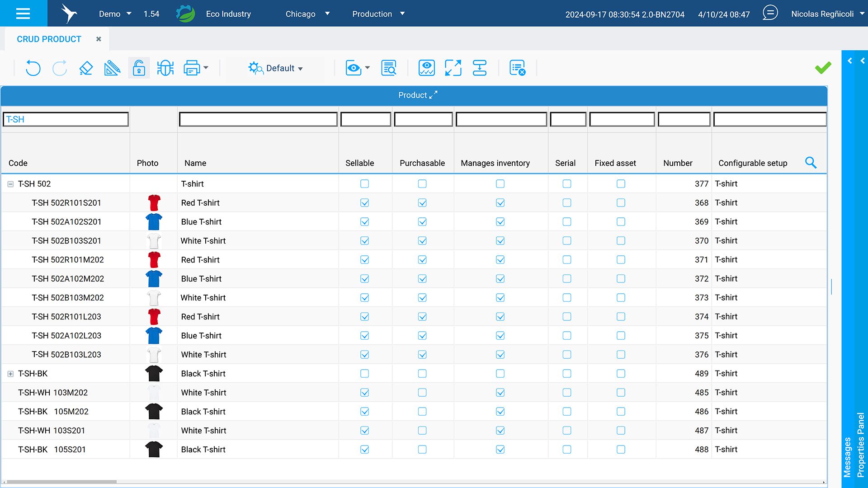Click the eraser clear icon
Image resolution: width=868 pixels, height=488 pixels.
point(86,68)
